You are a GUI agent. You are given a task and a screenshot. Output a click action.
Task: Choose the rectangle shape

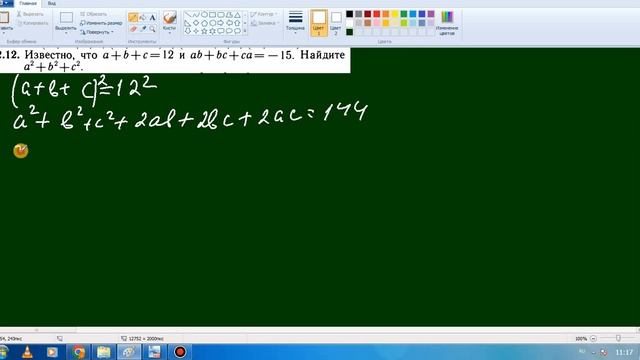(212, 15)
